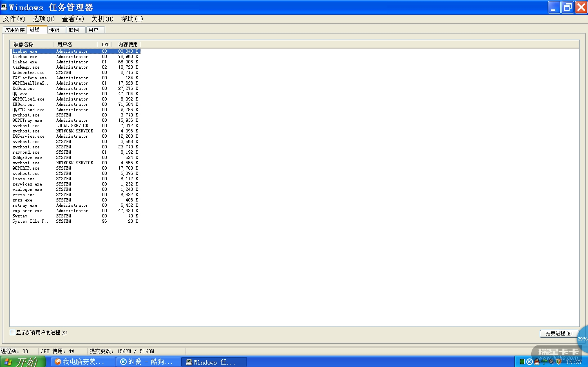The image size is (588, 367).
Task: Click the Windows 任务管理器 taskbar button
Action: [x=215, y=362]
